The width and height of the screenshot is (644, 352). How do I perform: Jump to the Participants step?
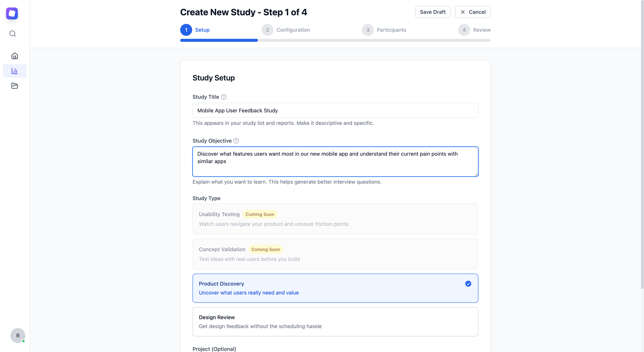384,30
